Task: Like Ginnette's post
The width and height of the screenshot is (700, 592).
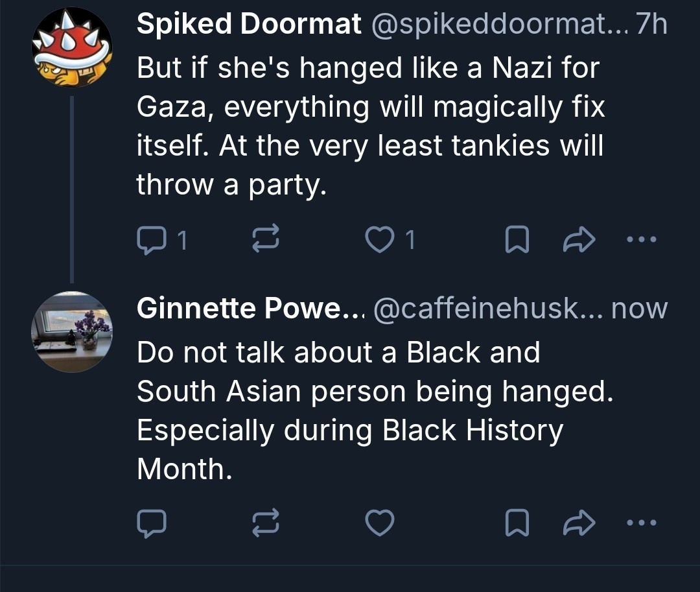Action: [379, 522]
